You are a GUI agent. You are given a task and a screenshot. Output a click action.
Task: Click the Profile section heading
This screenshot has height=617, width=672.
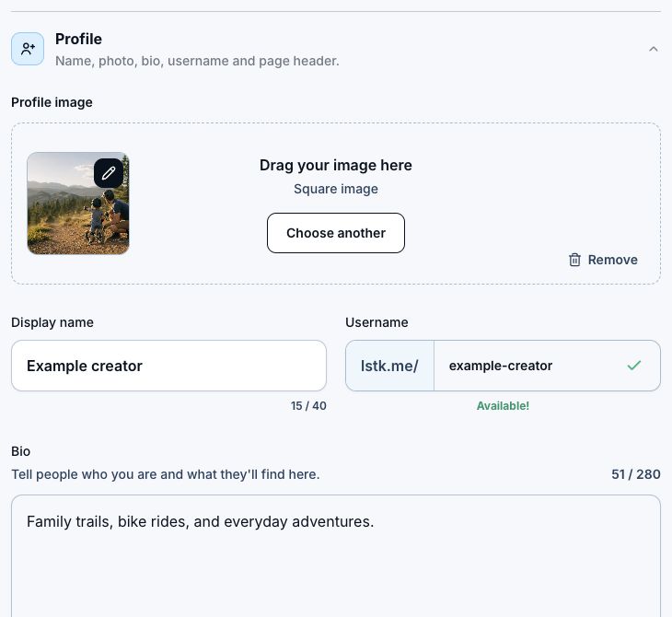[78, 39]
